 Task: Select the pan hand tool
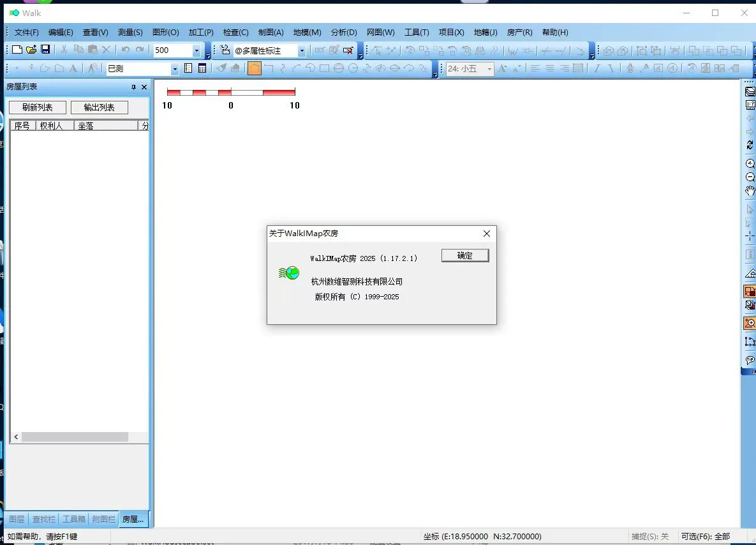pos(750,191)
